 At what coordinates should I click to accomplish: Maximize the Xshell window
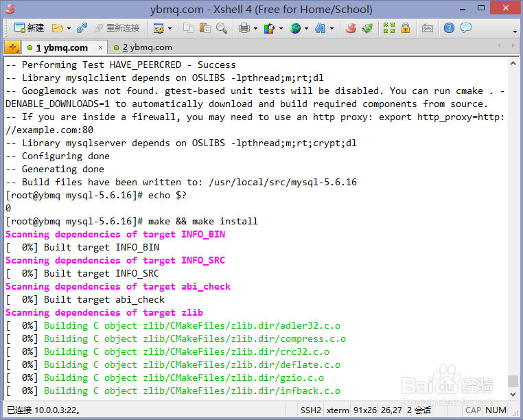pyautogui.click(x=481, y=8)
